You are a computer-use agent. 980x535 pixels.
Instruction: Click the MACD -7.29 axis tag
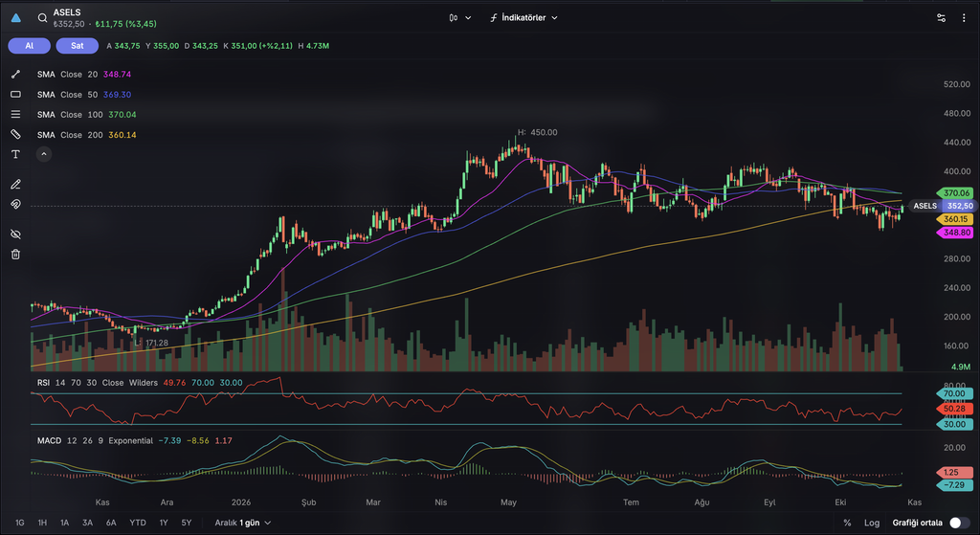click(954, 485)
